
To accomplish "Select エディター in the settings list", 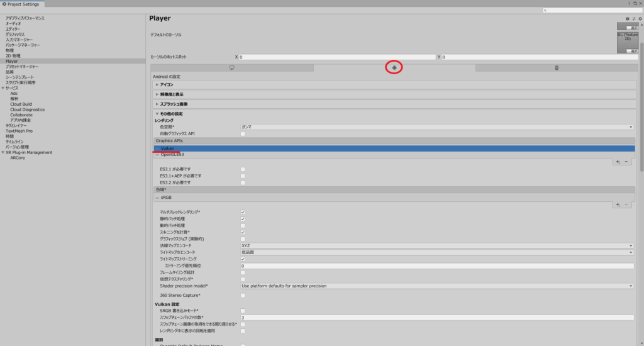I will (13, 29).
